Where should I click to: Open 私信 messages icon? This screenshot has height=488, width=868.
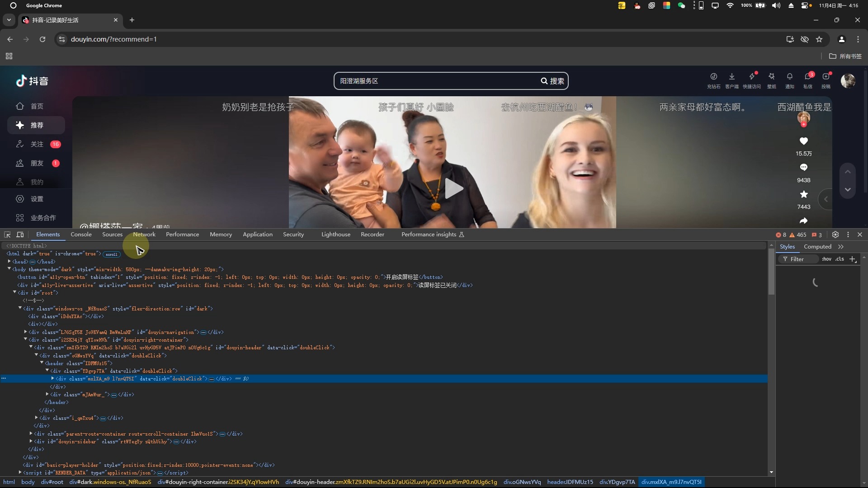pyautogui.click(x=808, y=80)
